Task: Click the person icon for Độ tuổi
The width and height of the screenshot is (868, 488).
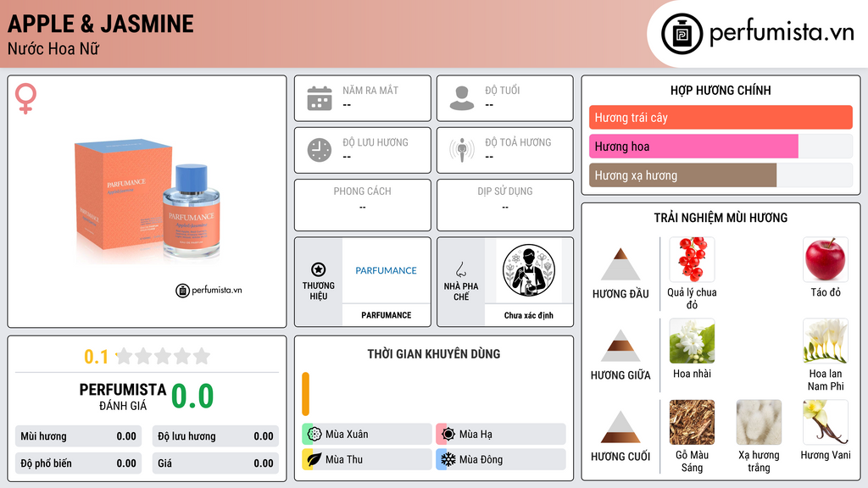Action: point(462,98)
